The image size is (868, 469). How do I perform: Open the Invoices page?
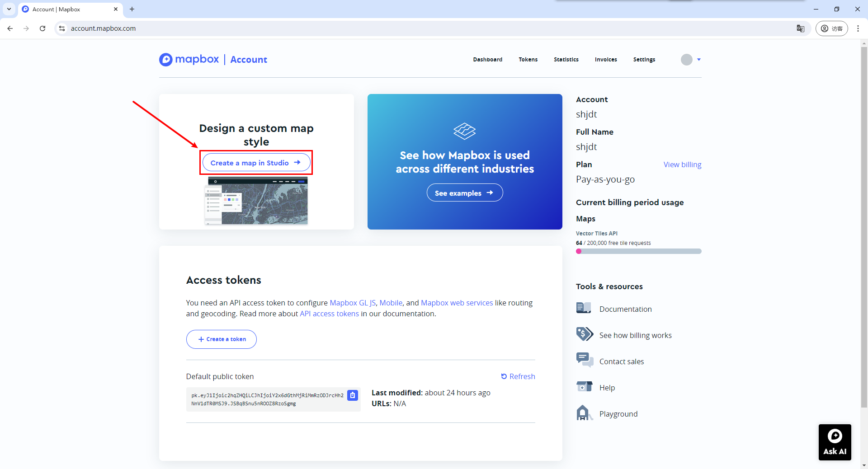coord(606,60)
